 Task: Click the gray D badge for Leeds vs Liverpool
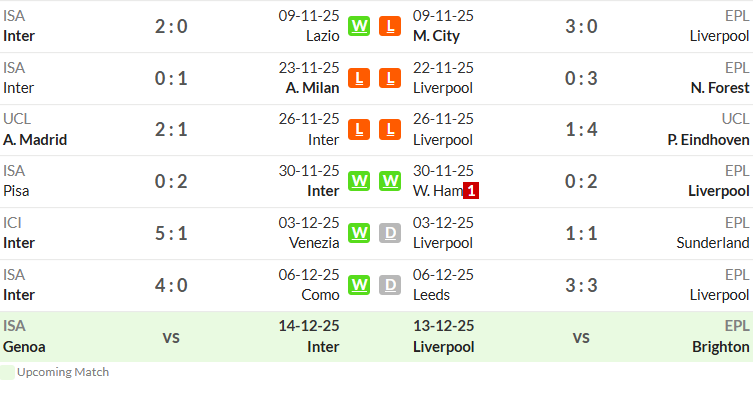(389, 285)
